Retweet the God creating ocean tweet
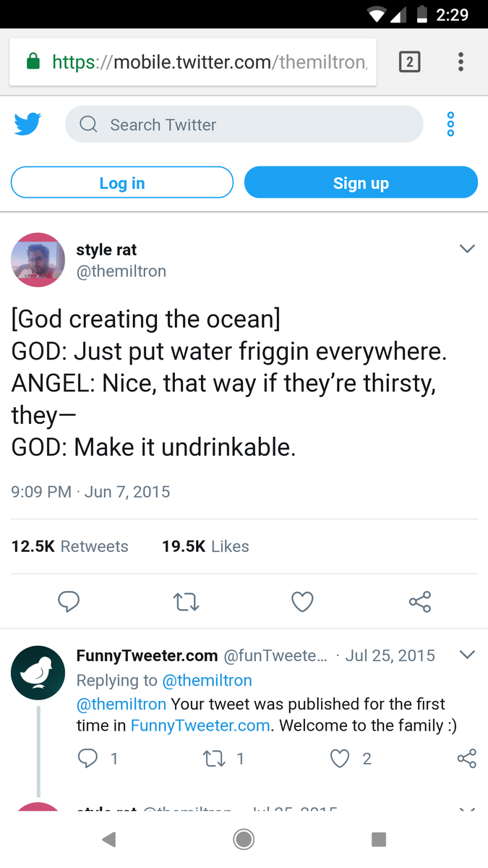The image size is (488, 868). [186, 601]
